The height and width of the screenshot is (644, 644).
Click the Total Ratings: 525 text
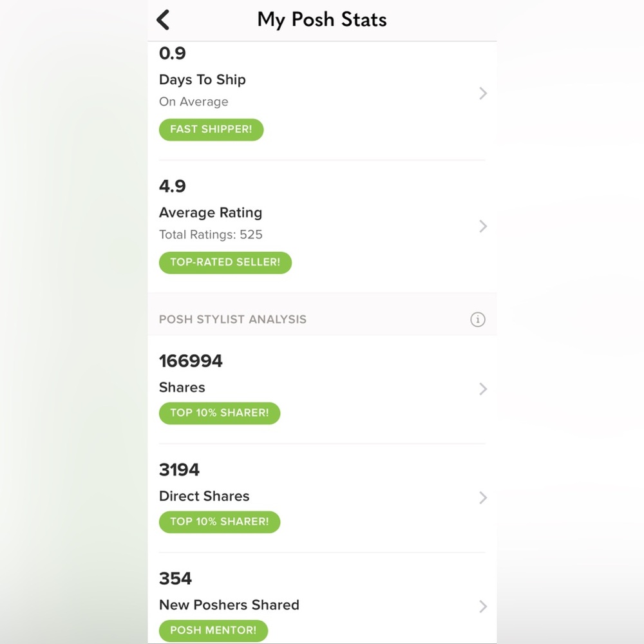coord(211,234)
